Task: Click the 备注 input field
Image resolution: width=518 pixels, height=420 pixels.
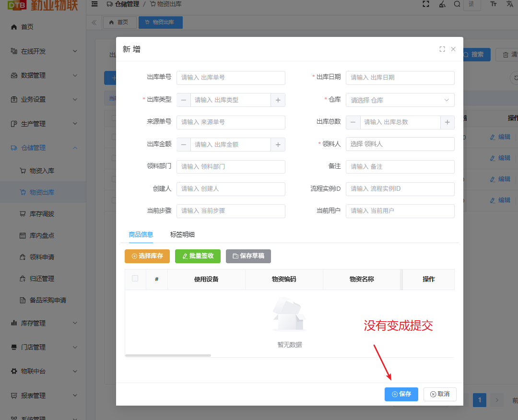Action: pos(400,167)
